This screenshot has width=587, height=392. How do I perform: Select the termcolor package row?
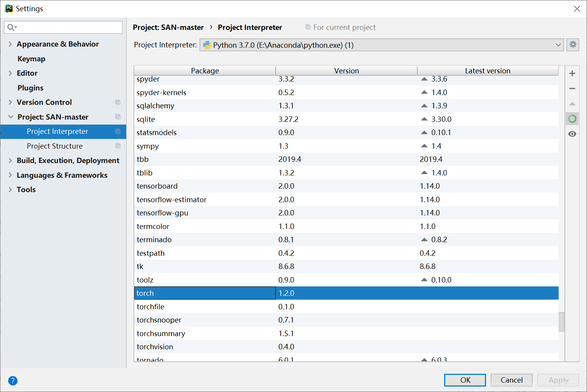tap(346, 226)
